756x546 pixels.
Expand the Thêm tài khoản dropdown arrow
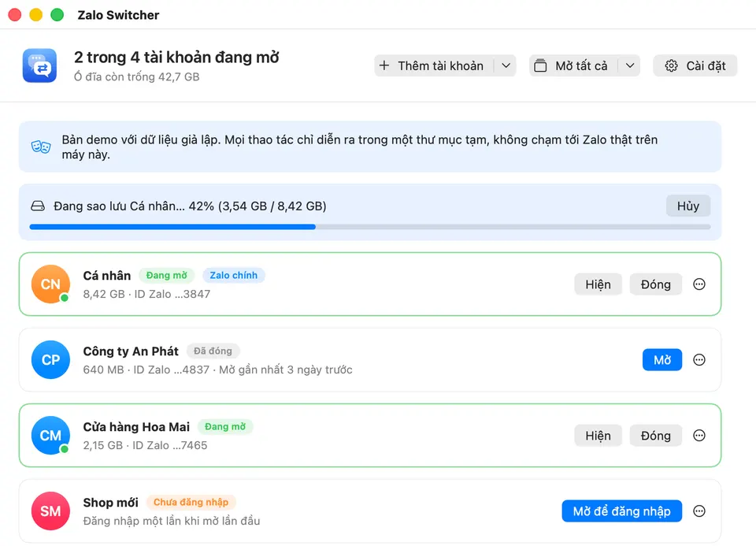tap(506, 65)
